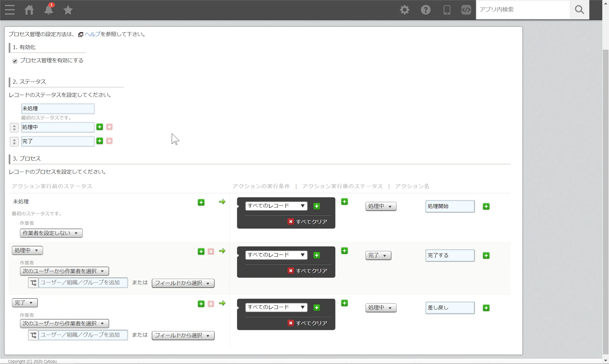Focus user/group add field in 完了 row
This screenshot has height=364, width=609.
coord(83,335)
